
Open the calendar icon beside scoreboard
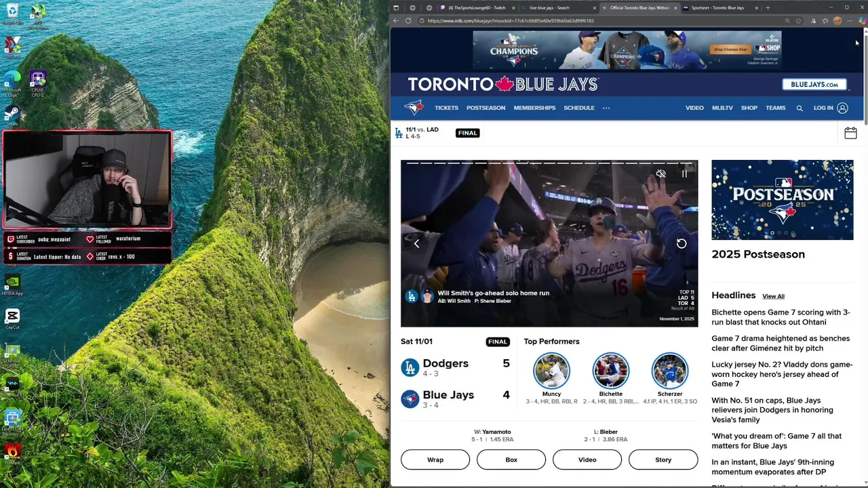850,134
